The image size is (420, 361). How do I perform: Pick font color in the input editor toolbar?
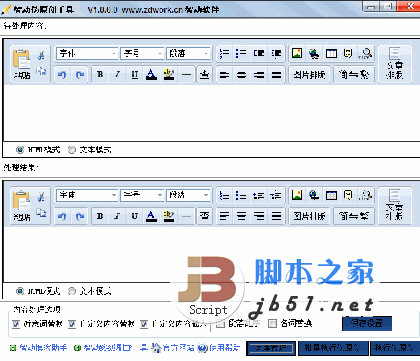pyautogui.click(x=152, y=74)
